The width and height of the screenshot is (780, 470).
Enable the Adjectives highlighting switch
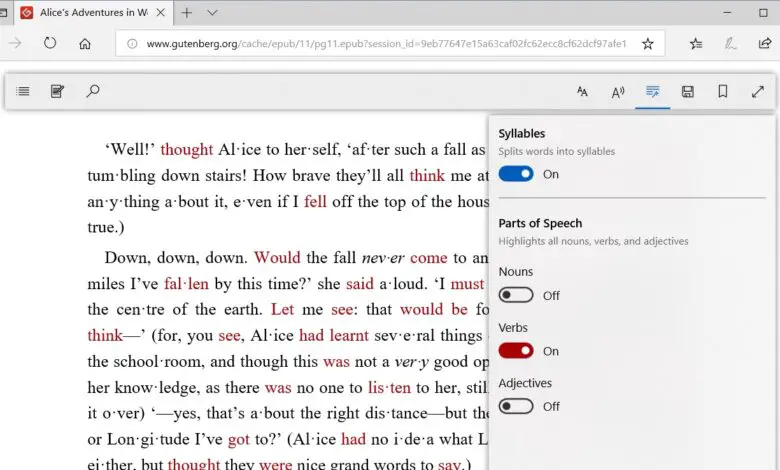[x=516, y=406]
